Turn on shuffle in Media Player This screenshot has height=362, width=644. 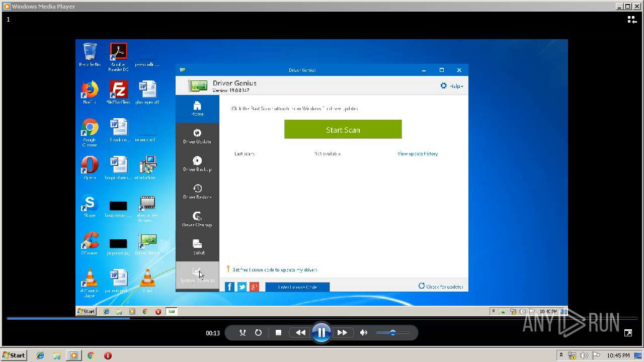pos(243,332)
